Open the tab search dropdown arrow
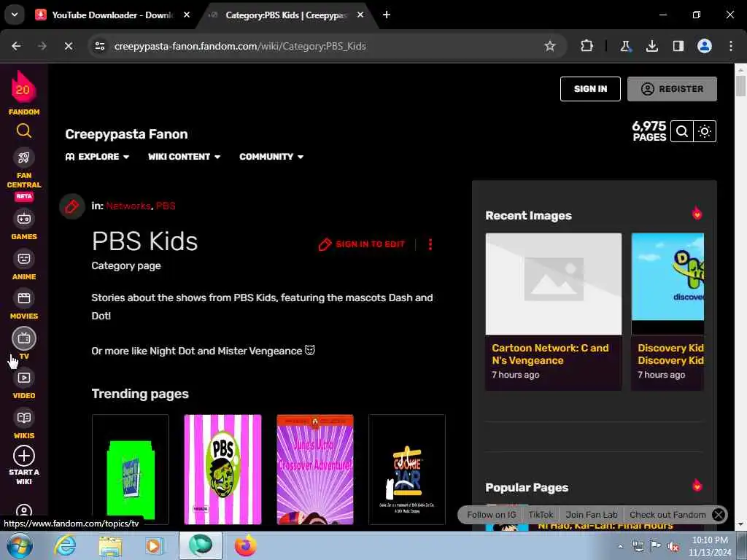Image resolution: width=747 pixels, height=560 pixels. 15,15
